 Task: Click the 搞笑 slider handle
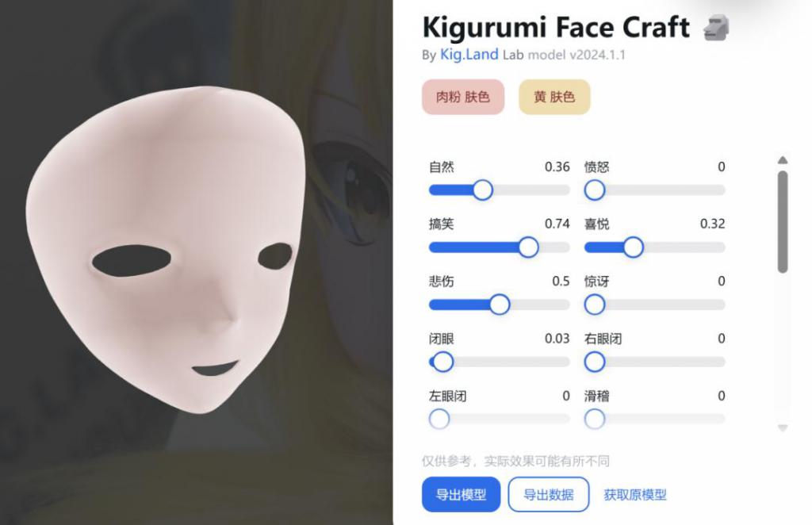tap(528, 247)
